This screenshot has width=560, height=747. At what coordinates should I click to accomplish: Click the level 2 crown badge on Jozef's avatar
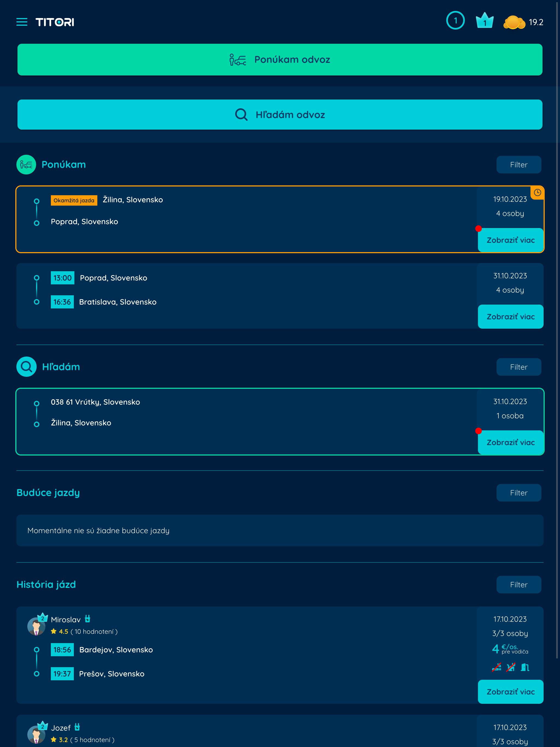(42, 725)
